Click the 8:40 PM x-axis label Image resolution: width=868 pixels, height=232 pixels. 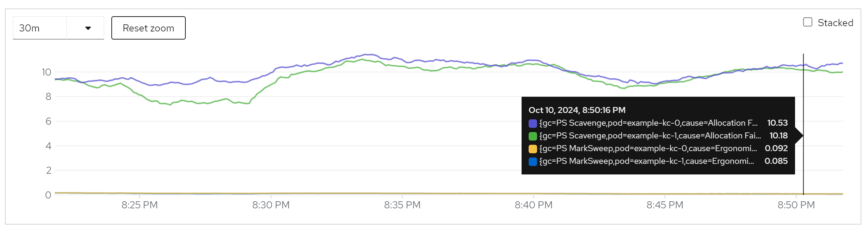click(534, 205)
